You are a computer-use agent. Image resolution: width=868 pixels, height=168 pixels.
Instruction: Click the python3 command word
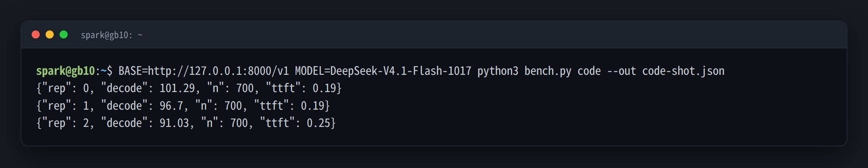click(498, 71)
